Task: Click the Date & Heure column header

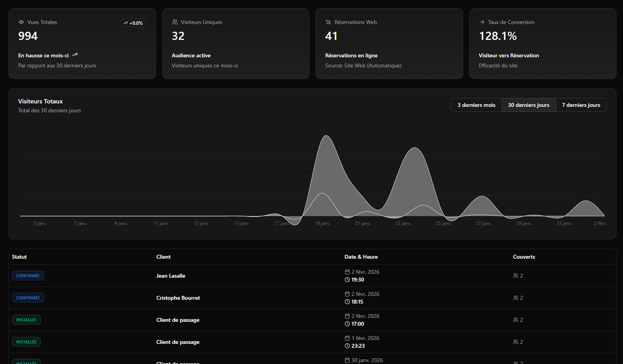Action: tap(361, 257)
